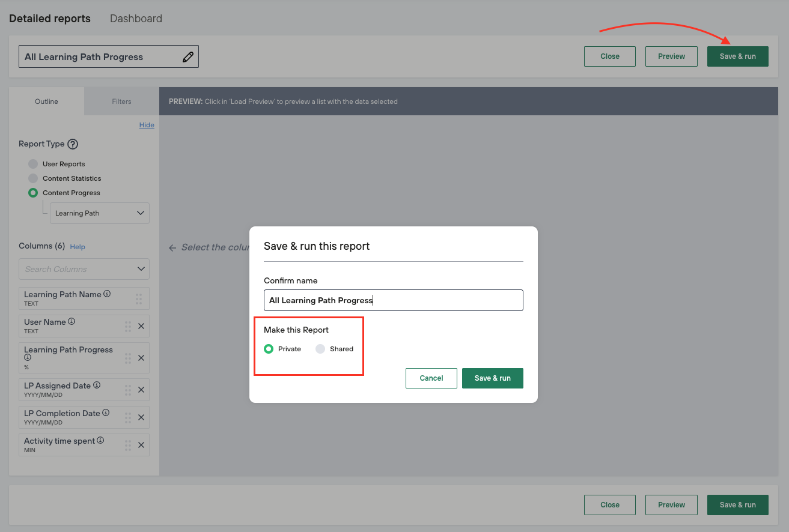This screenshot has height=532, width=789.
Task: Click Save & run in the dialog
Action: [492, 378]
